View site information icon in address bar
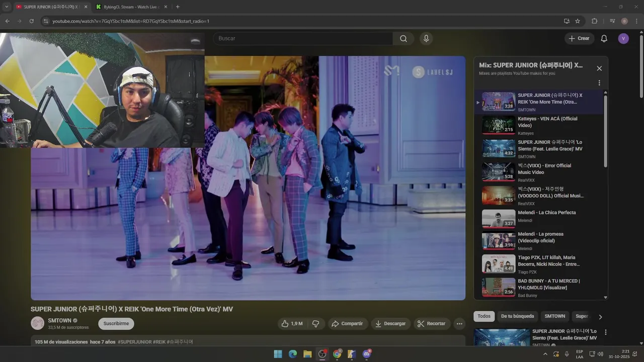Image resolution: width=644 pixels, height=362 pixels. [45, 21]
